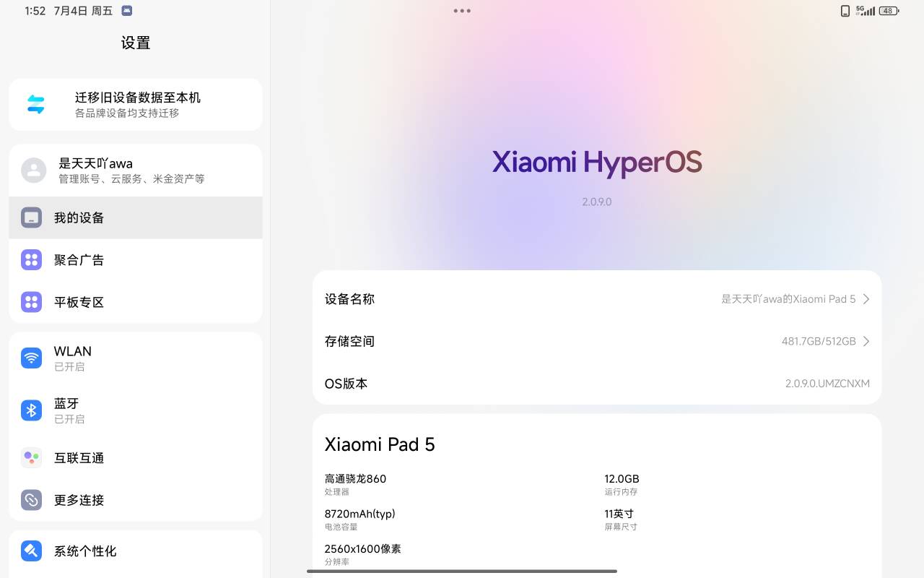Open WLAN settings entry

click(x=136, y=358)
